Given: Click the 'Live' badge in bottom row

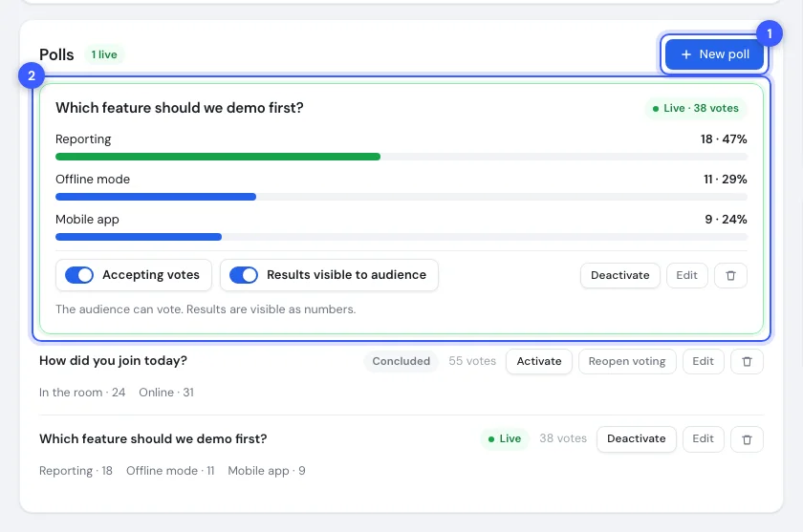Looking at the screenshot, I should point(505,439).
